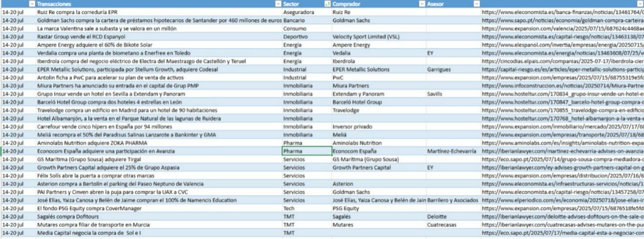Select the Sector header cell
The height and width of the screenshot is (239, 644).
click(307, 3)
